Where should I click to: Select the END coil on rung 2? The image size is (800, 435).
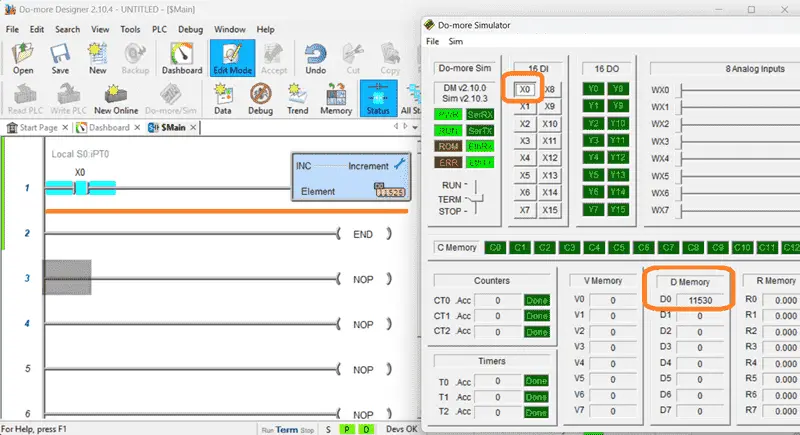(x=363, y=234)
